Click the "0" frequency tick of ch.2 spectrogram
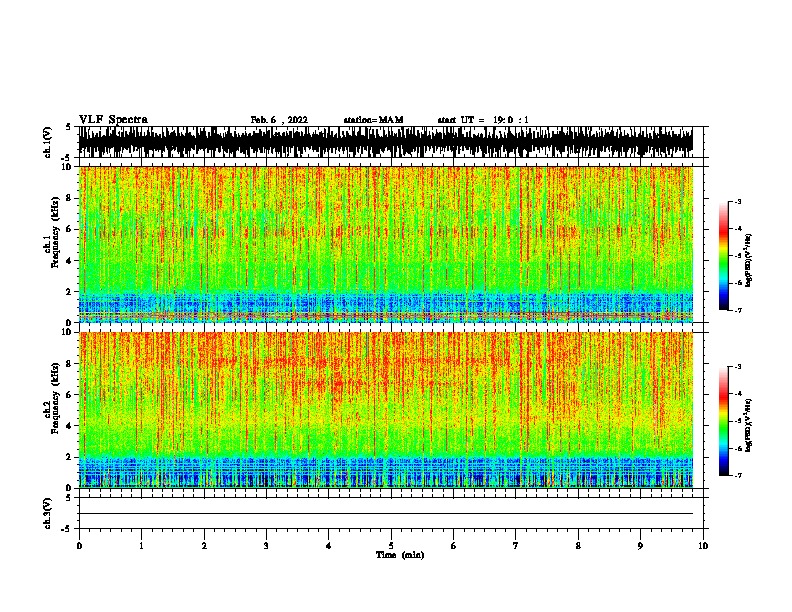 click(x=69, y=488)
